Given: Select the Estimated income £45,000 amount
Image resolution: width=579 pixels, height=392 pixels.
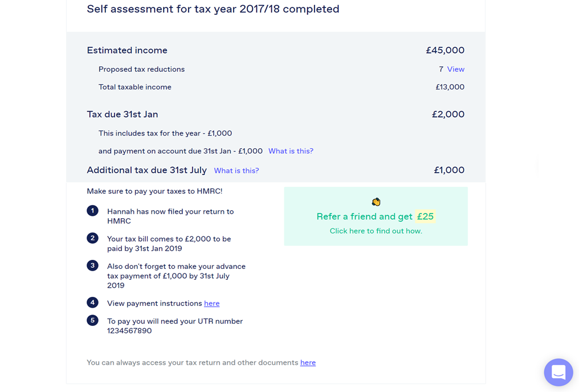Looking at the screenshot, I should [445, 50].
